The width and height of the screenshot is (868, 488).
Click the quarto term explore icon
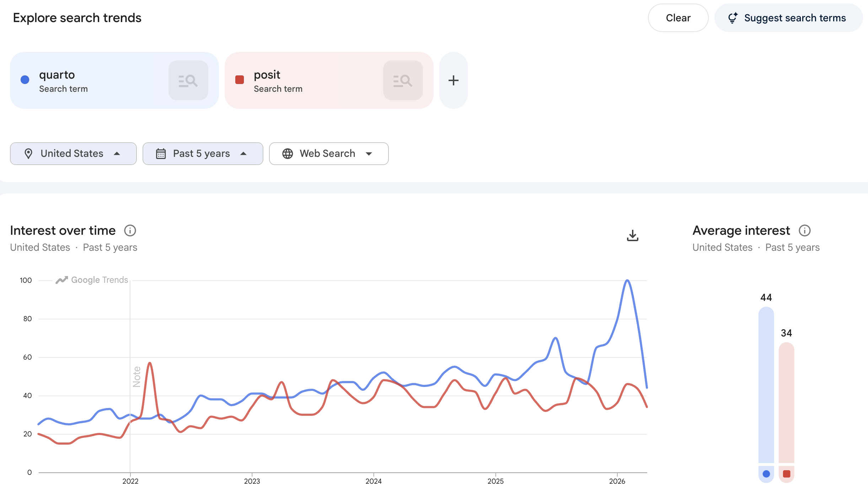188,80
